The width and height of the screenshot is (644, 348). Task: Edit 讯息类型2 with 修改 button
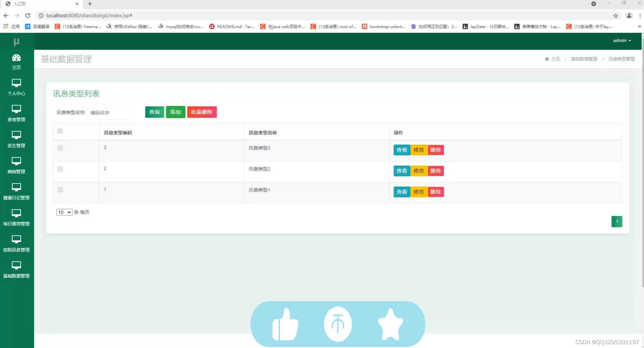coord(419,171)
